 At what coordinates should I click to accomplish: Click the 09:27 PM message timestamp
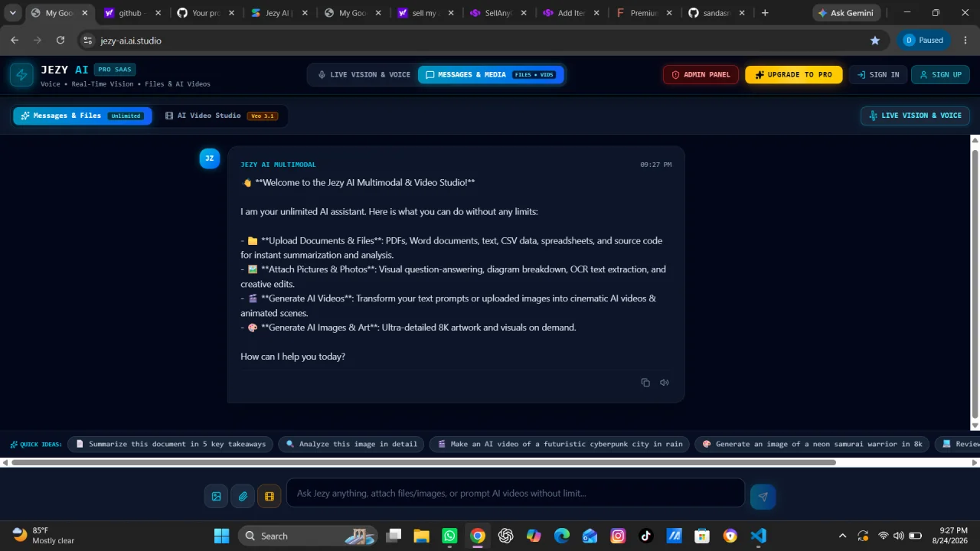[656, 165]
